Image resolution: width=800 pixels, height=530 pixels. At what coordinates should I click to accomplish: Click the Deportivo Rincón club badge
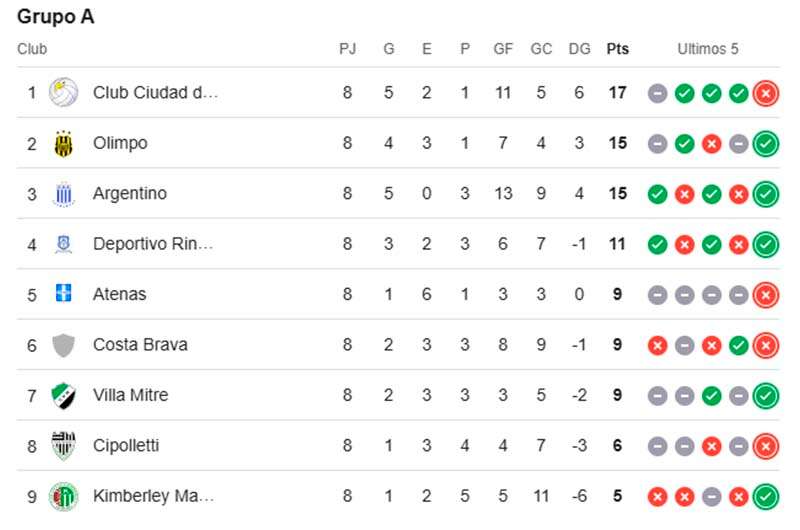coord(63,244)
